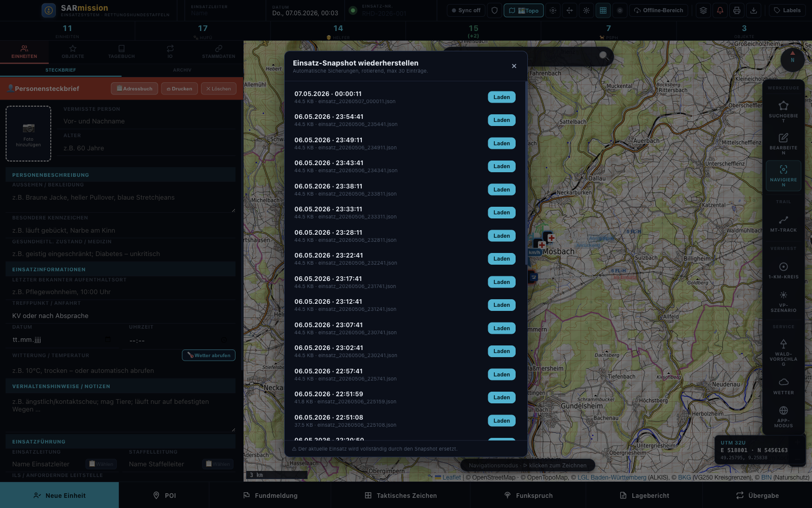Click the map search magnifier icon
The height and width of the screenshot is (508, 812).
click(x=604, y=55)
